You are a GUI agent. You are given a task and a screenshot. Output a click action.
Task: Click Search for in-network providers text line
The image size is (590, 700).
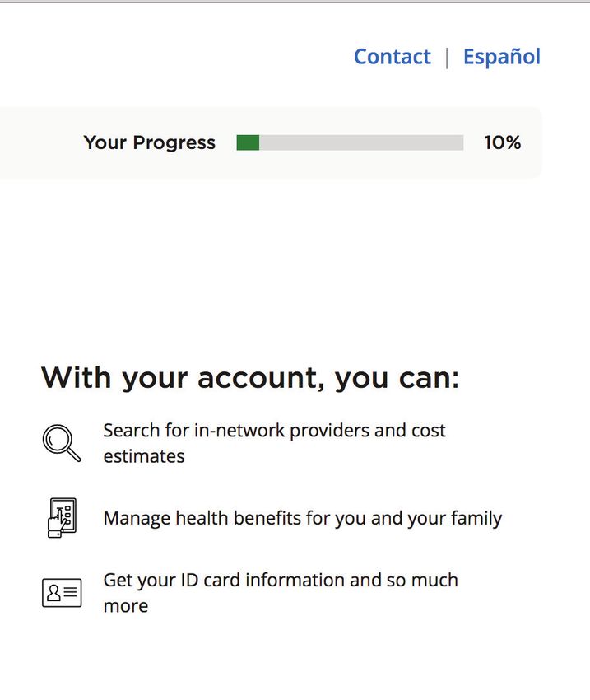[x=274, y=431]
